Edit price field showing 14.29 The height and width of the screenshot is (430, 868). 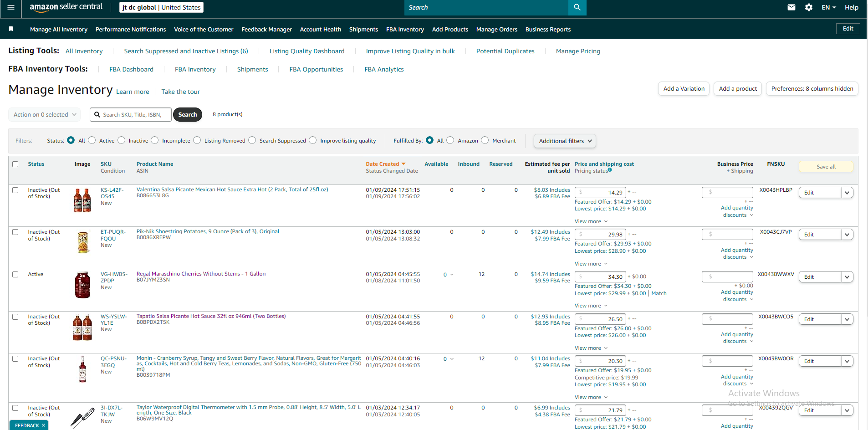(600, 193)
